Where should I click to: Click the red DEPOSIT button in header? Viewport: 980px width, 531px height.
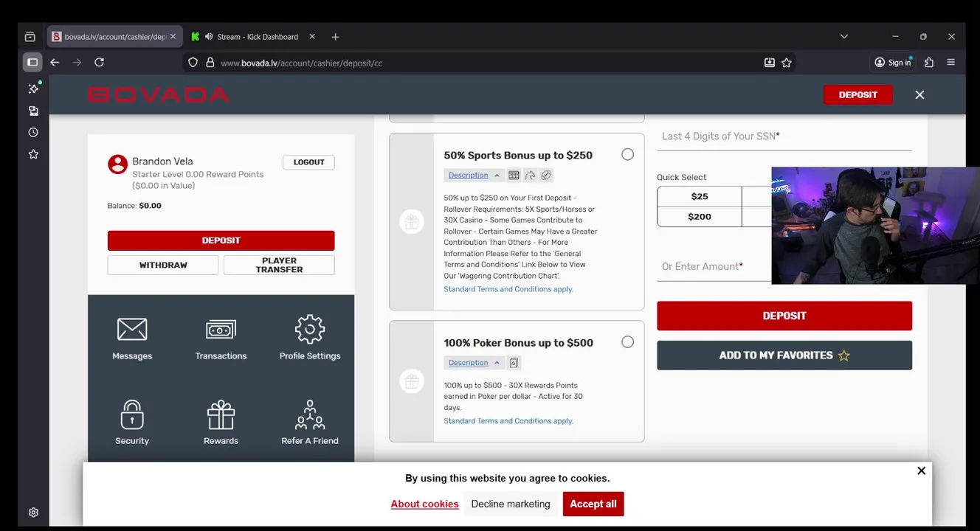tap(857, 94)
